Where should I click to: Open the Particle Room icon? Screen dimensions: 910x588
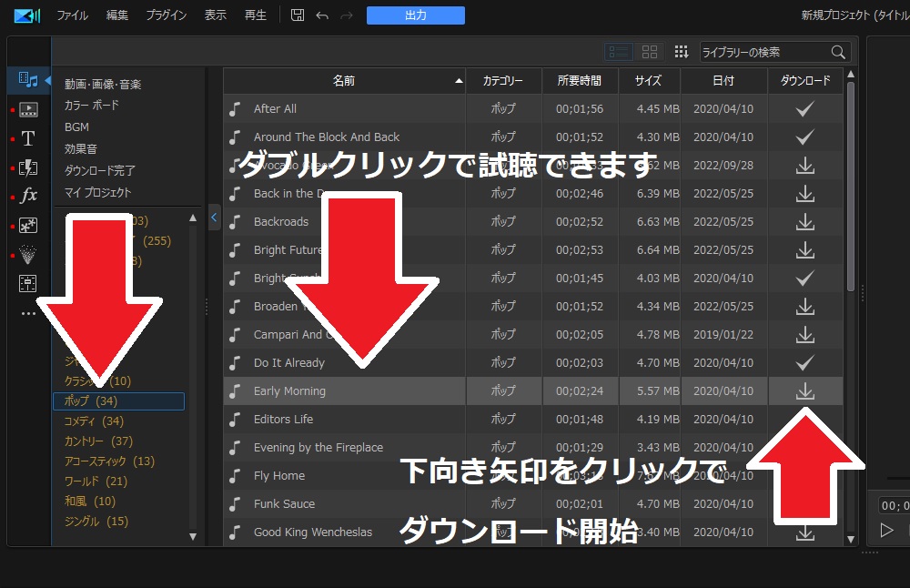click(x=28, y=254)
